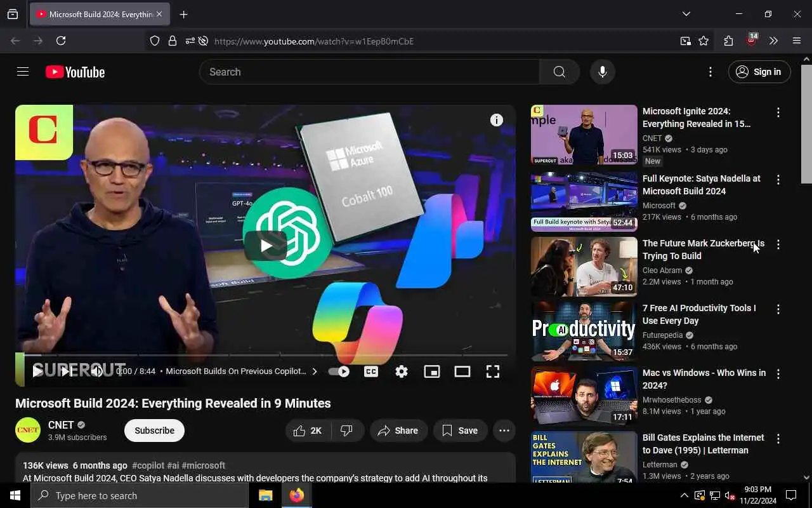Screen dimensions: 812x508
Task: Open Firefox extensions puzzle icon
Action: pyautogui.click(x=728, y=41)
